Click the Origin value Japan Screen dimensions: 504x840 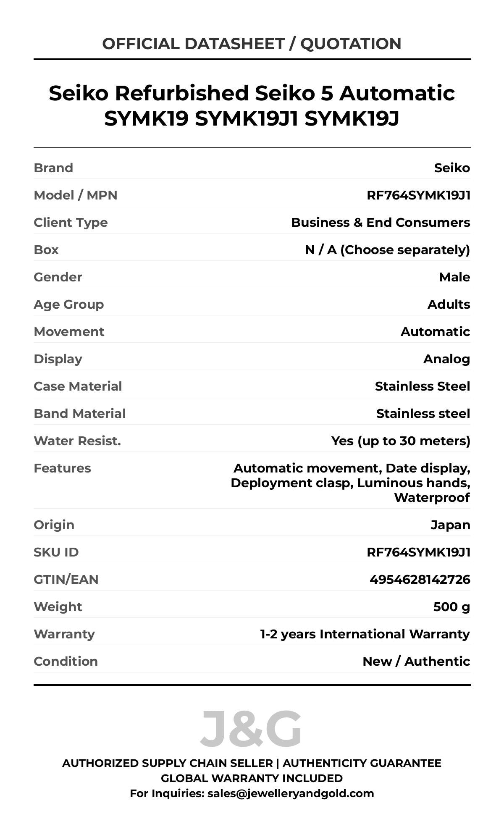(450, 525)
